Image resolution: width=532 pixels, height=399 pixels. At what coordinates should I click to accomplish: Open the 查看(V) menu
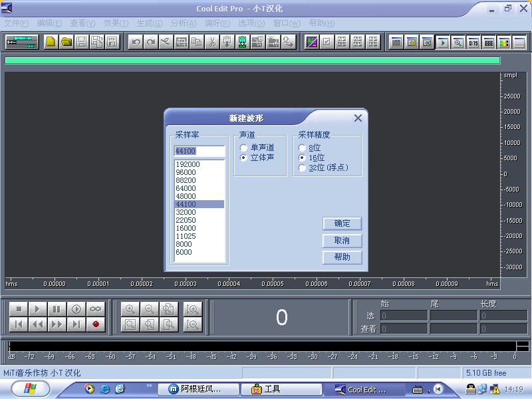82,23
